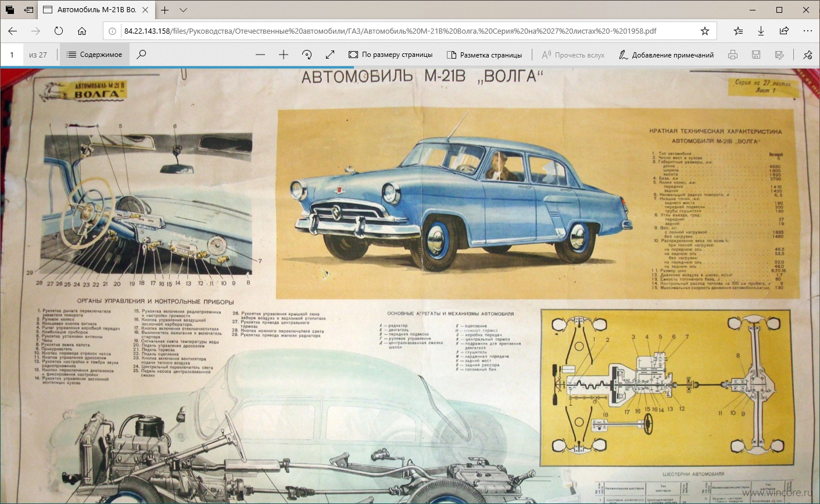820x504 pixels.
Task: Zoom out the PDF with minus
Action: (x=260, y=55)
